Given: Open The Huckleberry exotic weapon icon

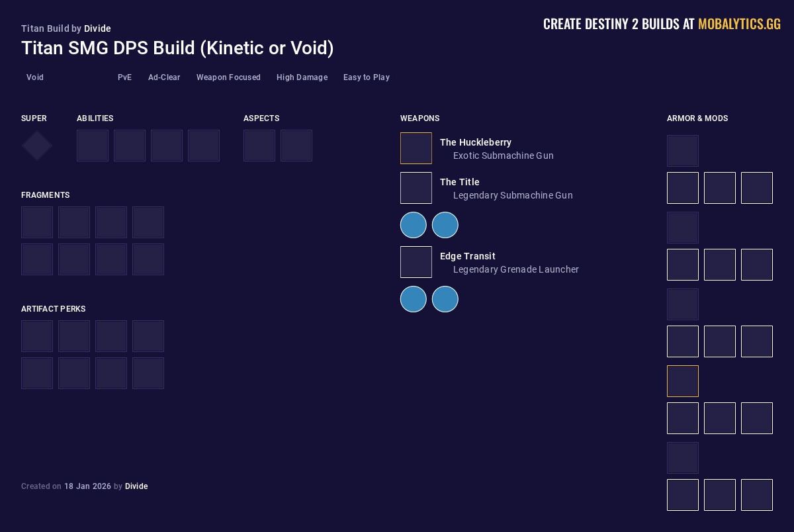Looking at the screenshot, I should click(x=416, y=148).
